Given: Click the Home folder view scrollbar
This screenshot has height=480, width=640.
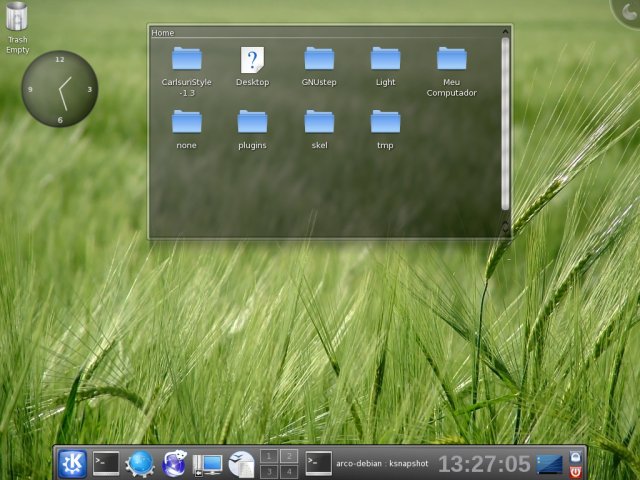Looking at the screenshot, I should (x=505, y=120).
